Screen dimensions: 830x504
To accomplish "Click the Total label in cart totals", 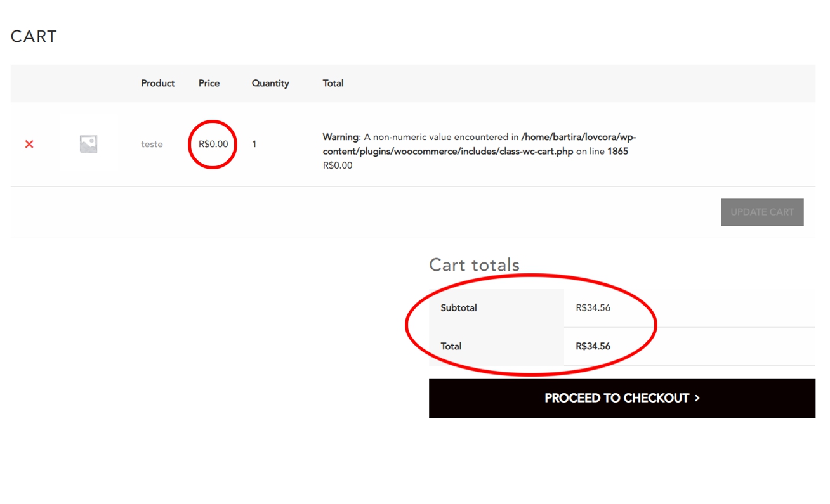I will click(451, 346).
